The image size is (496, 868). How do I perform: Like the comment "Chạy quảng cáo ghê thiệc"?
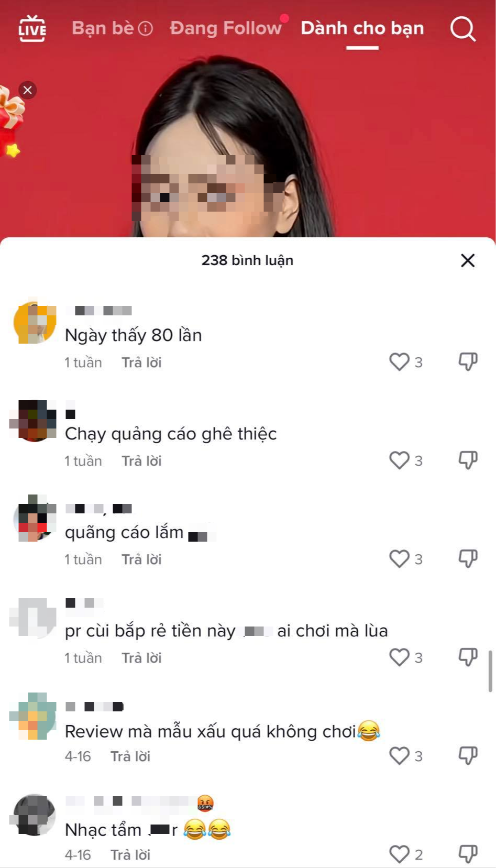coord(399,460)
